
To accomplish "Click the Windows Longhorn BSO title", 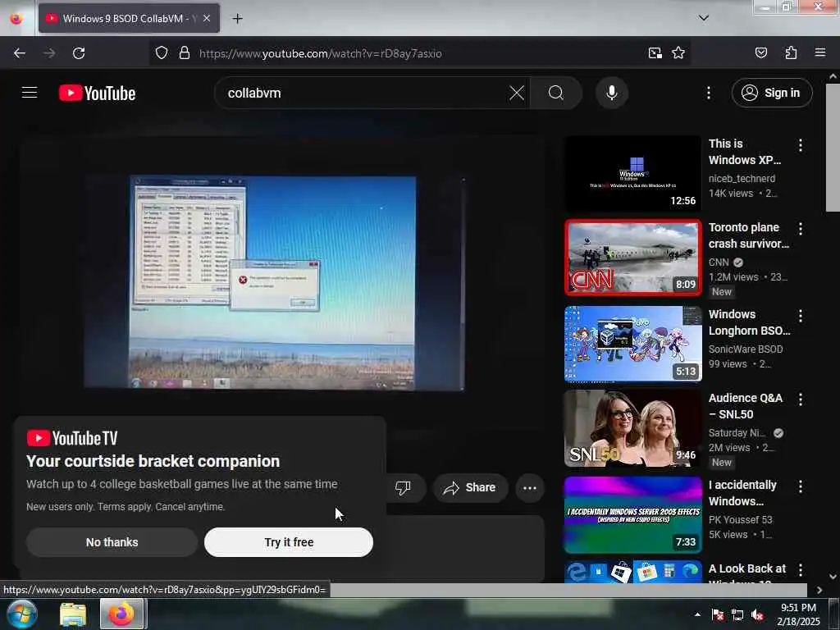I will [749, 322].
